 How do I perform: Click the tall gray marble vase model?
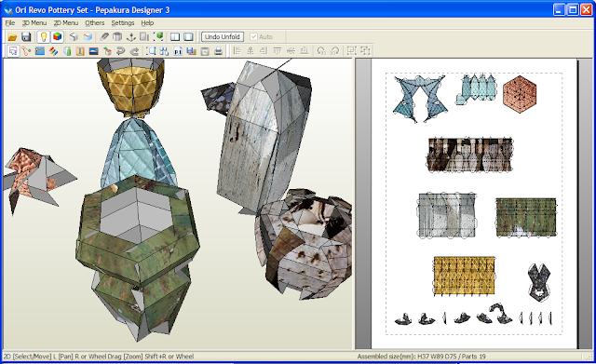point(264,137)
